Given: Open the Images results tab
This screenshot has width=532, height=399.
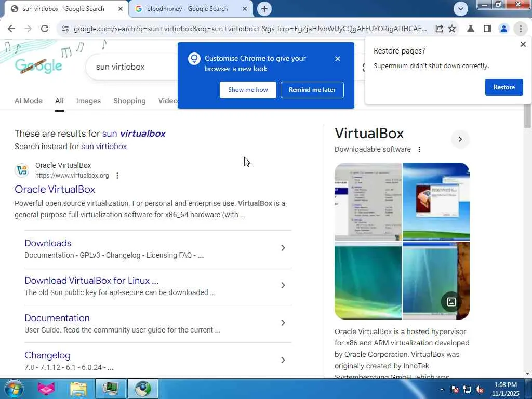Looking at the screenshot, I should click(x=88, y=101).
